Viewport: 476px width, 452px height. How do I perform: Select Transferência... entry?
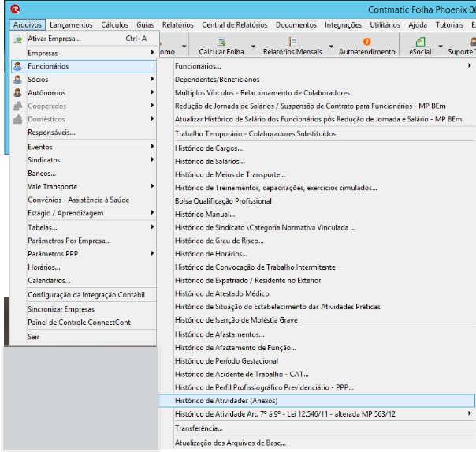317,428
